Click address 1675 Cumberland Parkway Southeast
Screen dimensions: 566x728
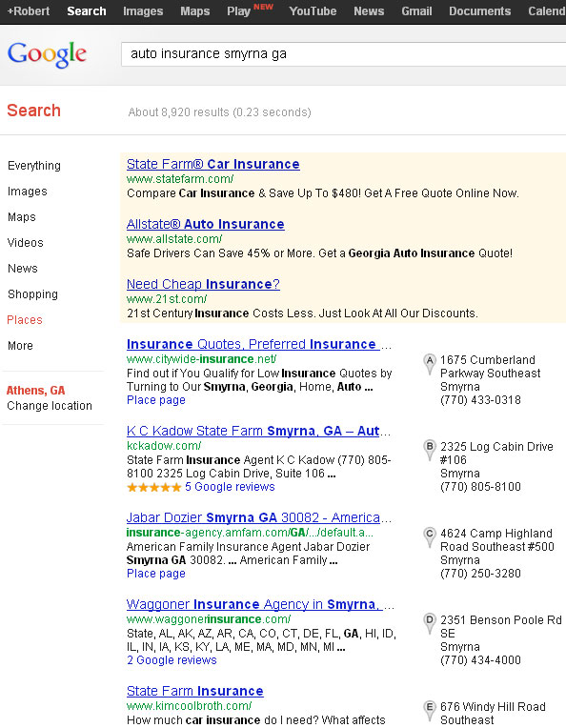coord(491,367)
